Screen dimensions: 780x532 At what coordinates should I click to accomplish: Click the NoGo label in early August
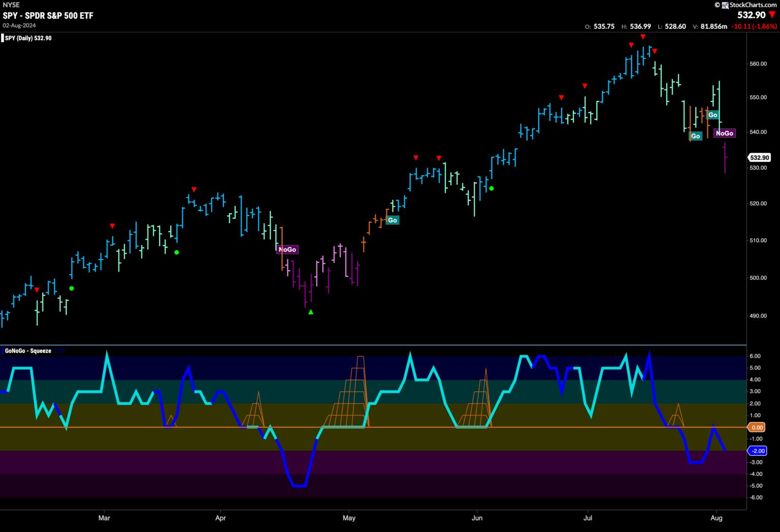(x=724, y=133)
